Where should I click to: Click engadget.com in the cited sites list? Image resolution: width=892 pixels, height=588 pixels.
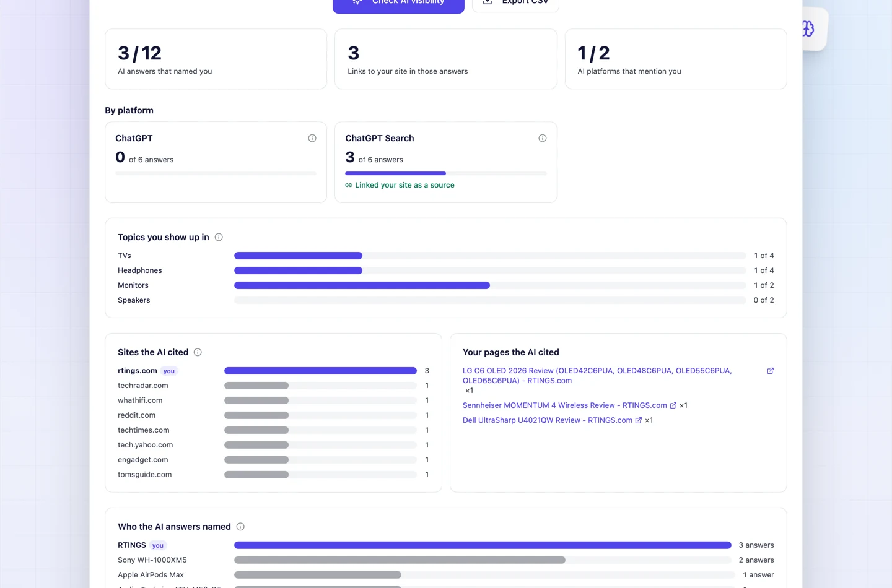tap(143, 460)
